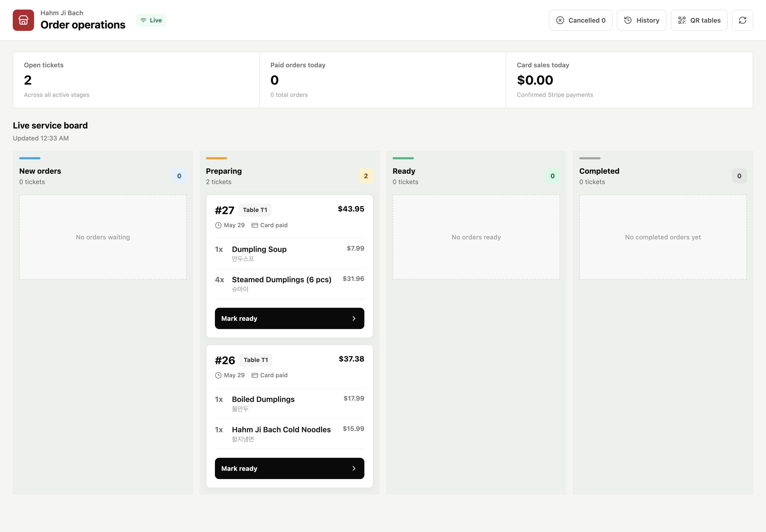The width and height of the screenshot is (766, 532).
Task: Click the order number #26
Action: (x=225, y=360)
